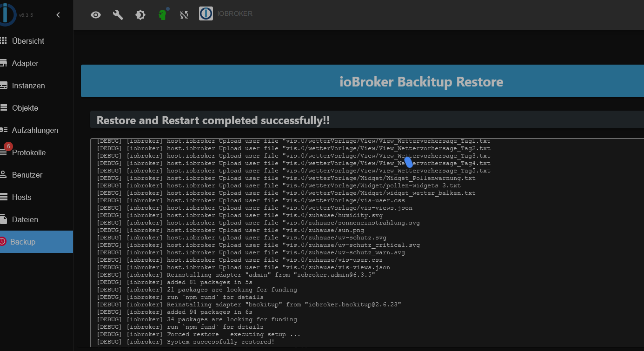Select the Backup sidebar entry
The width and height of the screenshot is (644, 351).
(36, 242)
